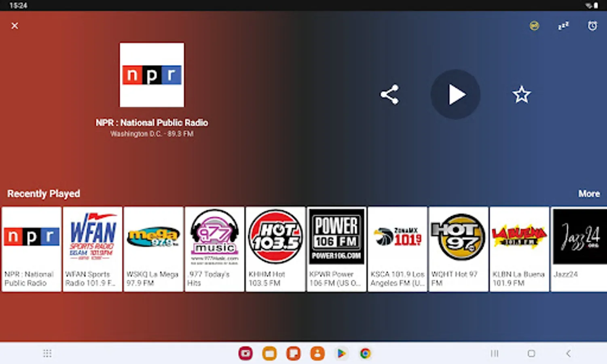Select WQHT Hot 97 FM station
Image resolution: width=607 pixels, height=364 pixels.
pos(459,249)
